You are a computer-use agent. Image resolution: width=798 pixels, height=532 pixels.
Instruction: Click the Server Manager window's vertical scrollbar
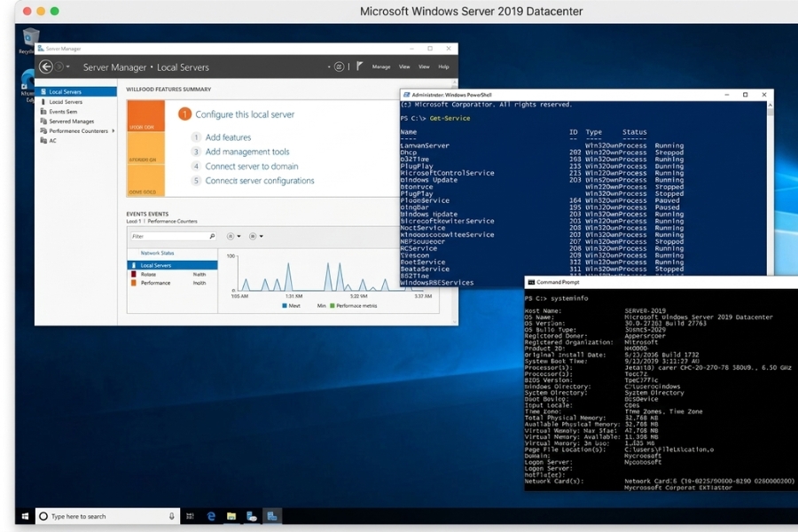[x=455, y=202]
